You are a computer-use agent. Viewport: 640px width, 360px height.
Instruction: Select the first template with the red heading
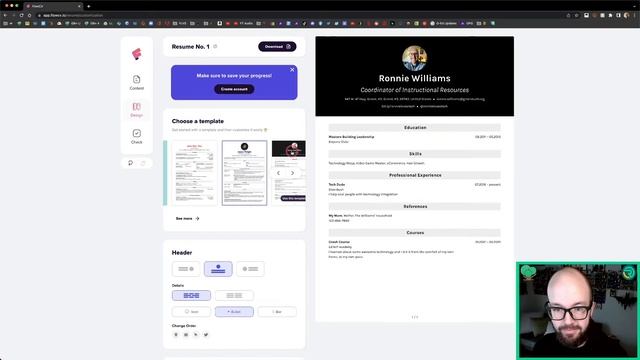click(x=194, y=173)
